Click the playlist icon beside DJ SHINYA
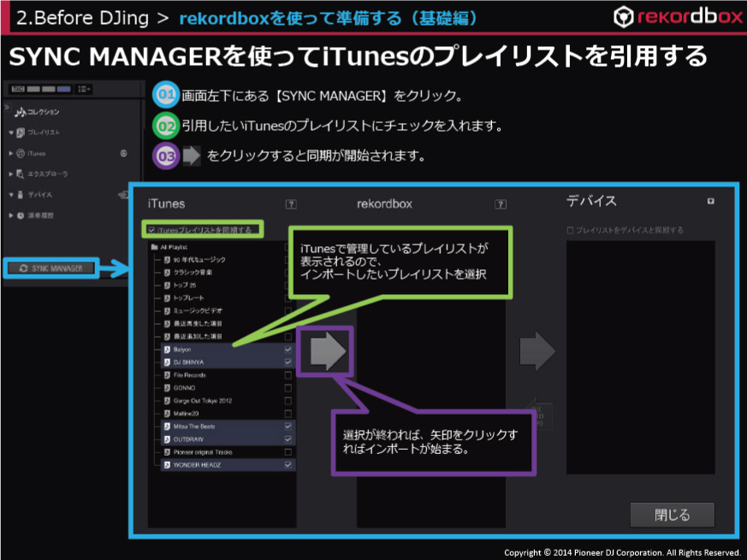 click(x=167, y=363)
